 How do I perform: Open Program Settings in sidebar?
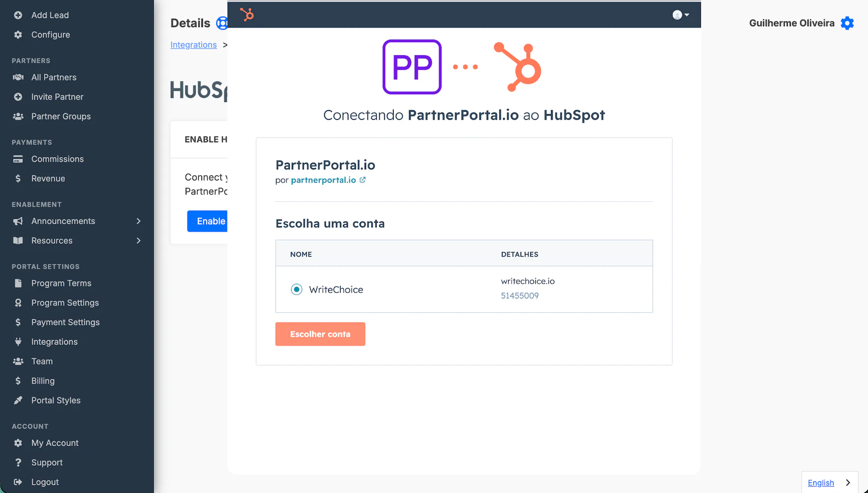click(65, 303)
